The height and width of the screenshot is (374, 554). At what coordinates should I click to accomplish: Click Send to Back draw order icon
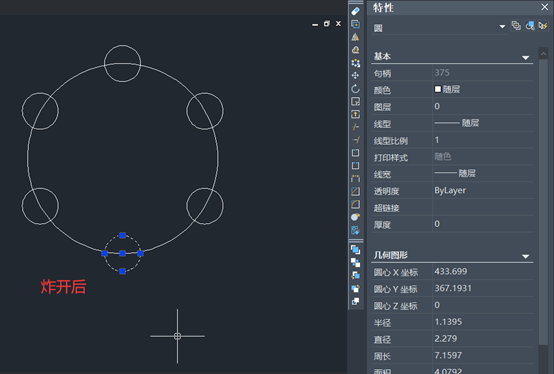pos(355,262)
